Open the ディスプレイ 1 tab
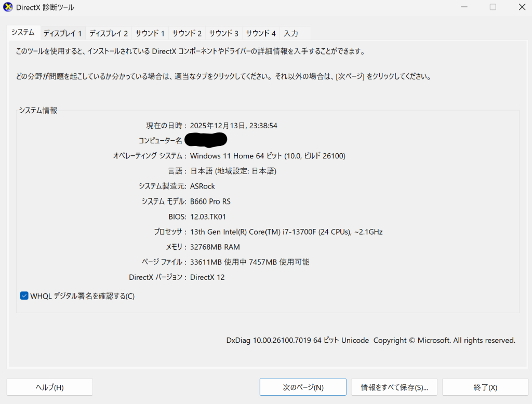 62,33
